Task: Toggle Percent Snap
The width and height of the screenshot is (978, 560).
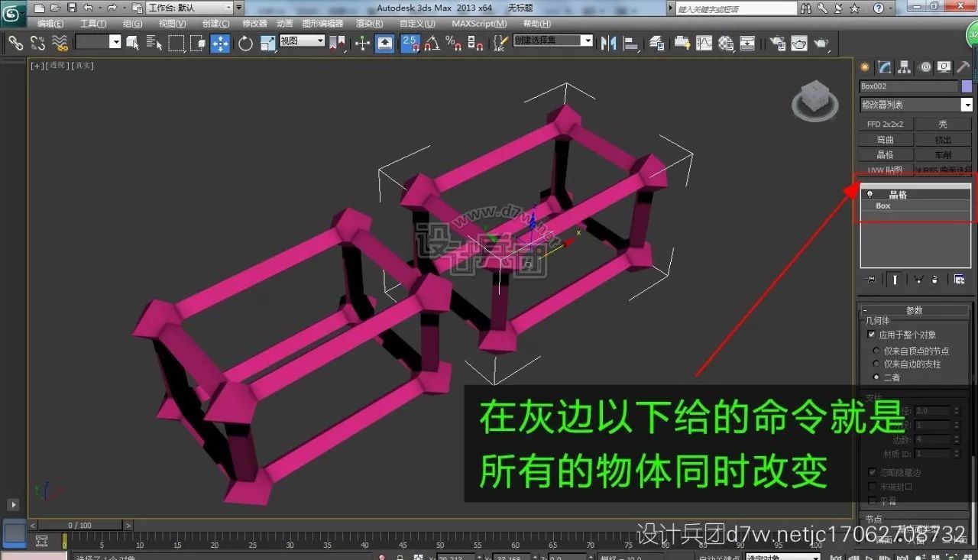Action: click(454, 43)
